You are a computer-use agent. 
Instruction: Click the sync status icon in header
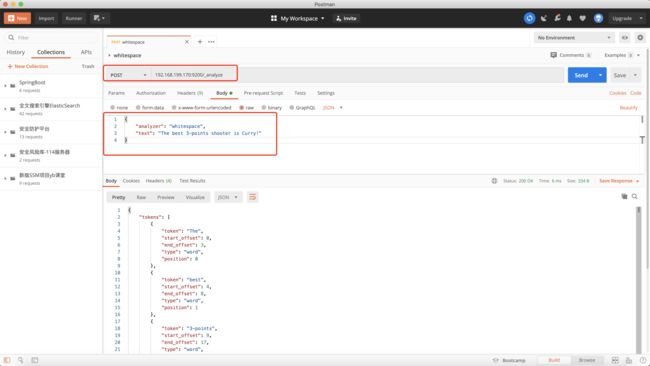529,18
